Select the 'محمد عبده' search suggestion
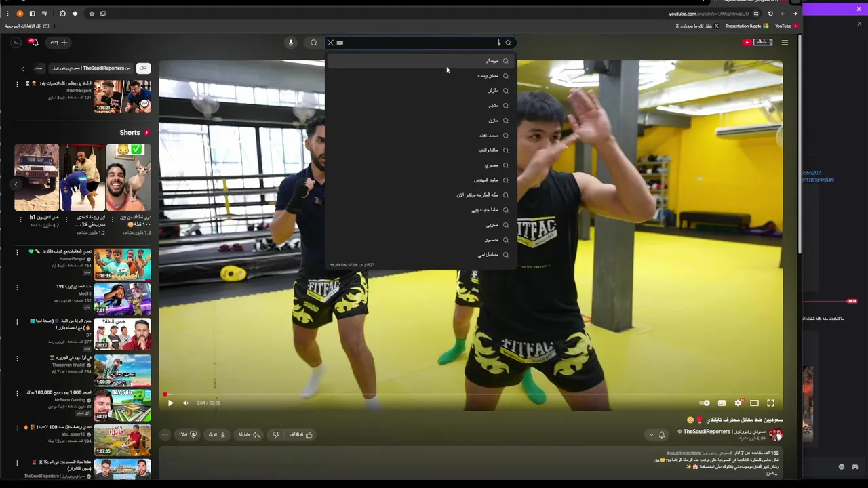The width and height of the screenshot is (868, 488). [x=420, y=136]
